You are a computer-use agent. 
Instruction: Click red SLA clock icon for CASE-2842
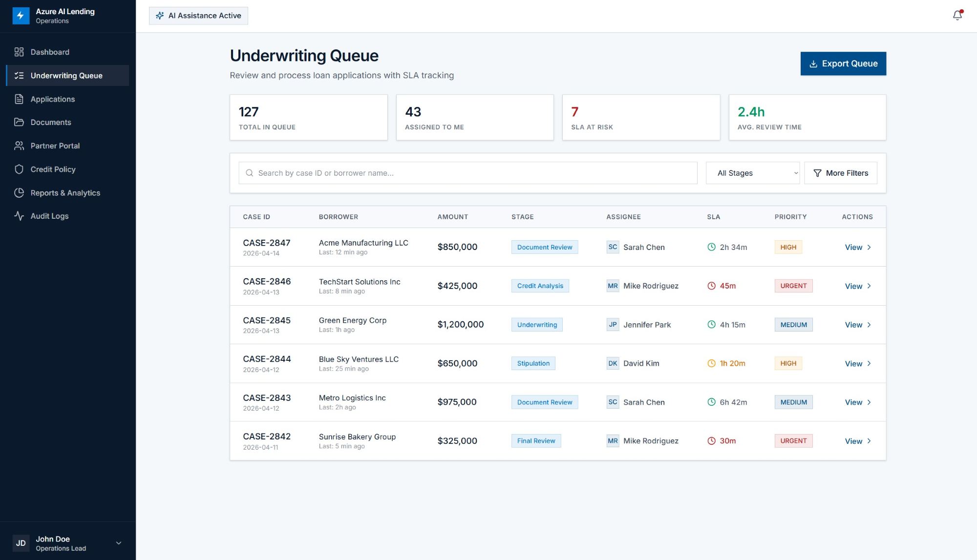[x=711, y=441]
